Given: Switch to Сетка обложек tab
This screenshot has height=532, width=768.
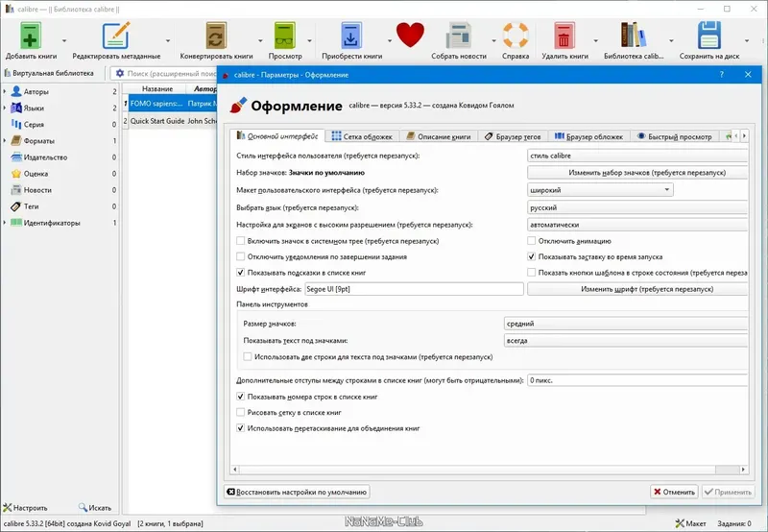Looking at the screenshot, I should point(362,136).
